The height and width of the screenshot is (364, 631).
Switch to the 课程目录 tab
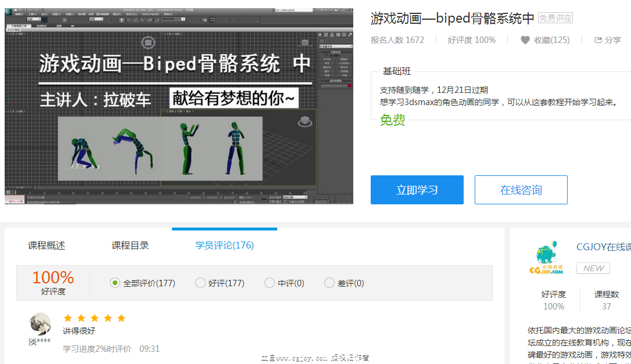[130, 246]
